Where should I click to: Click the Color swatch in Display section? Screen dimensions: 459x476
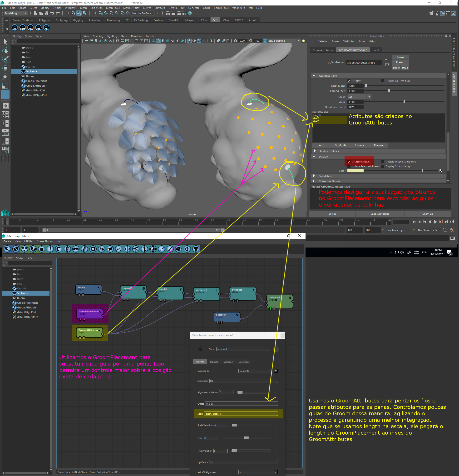pos(355,171)
